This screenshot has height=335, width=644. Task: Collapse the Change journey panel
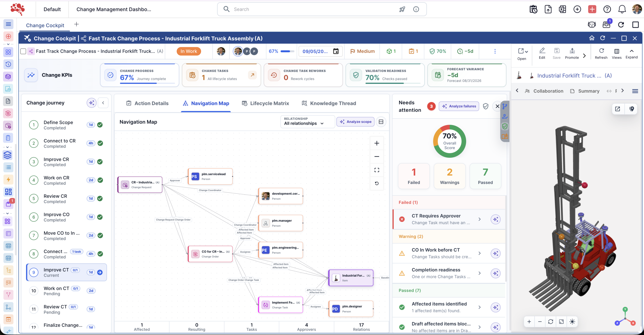click(103, 103)
